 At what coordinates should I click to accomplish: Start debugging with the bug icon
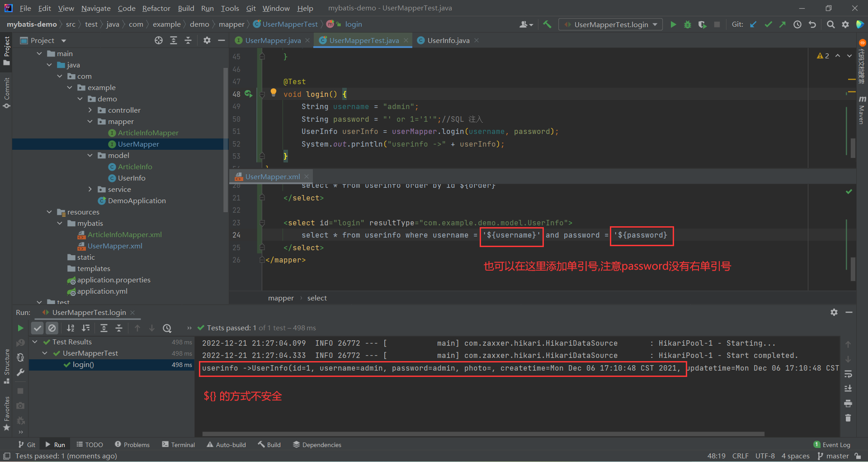click(688, 24)
